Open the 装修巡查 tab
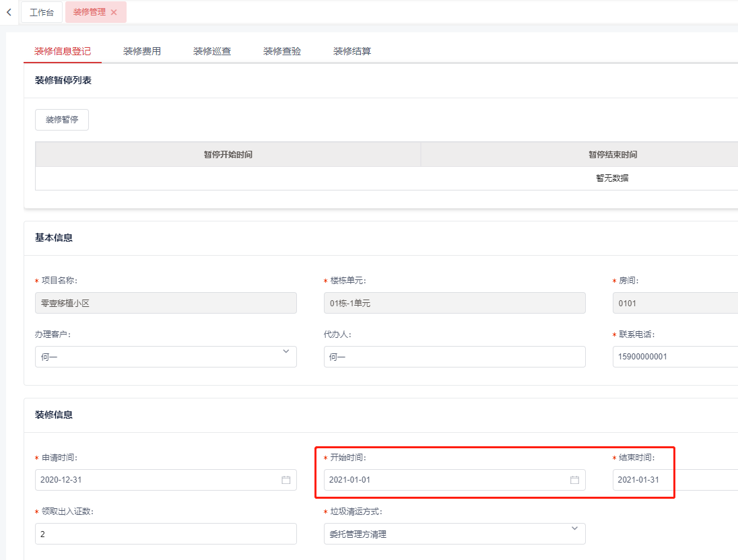738x560 pixels. tap(212, 51)
